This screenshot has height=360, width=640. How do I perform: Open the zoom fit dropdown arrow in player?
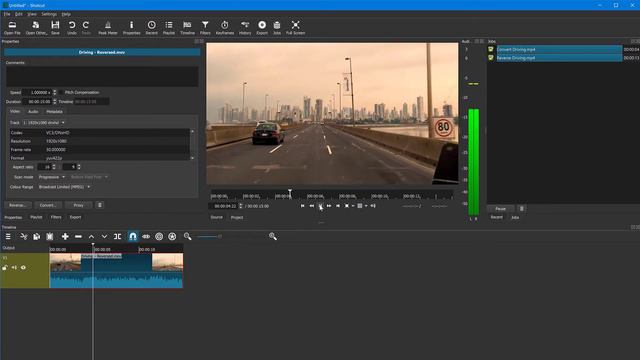coord(353,206)
